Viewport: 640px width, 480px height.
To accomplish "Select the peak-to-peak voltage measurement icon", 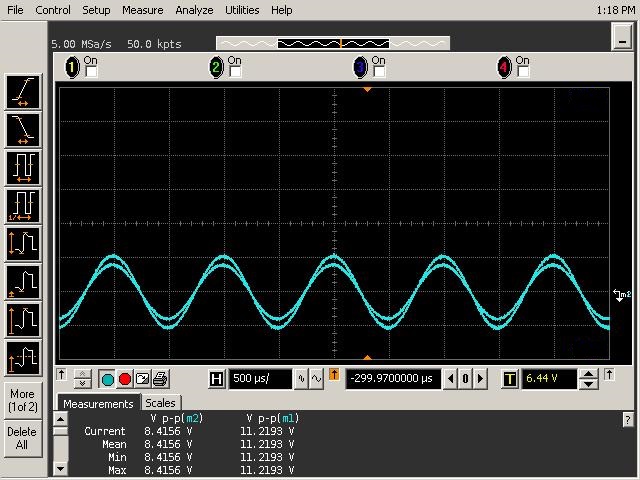I will pyautogui.click(x=23, y=244).
